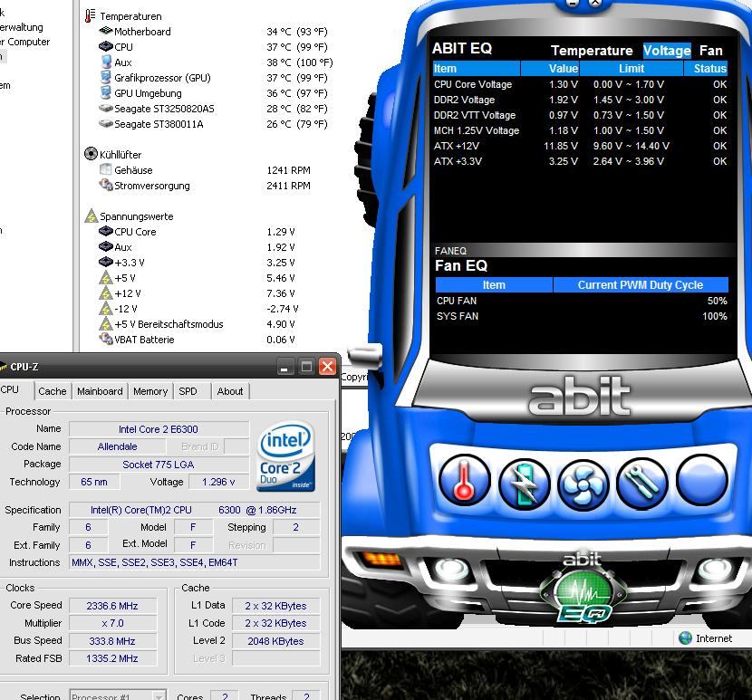The image size is (752, 700).
Task: Click the Multiplier value x 7.0
Action: click(x=112, y=623)
